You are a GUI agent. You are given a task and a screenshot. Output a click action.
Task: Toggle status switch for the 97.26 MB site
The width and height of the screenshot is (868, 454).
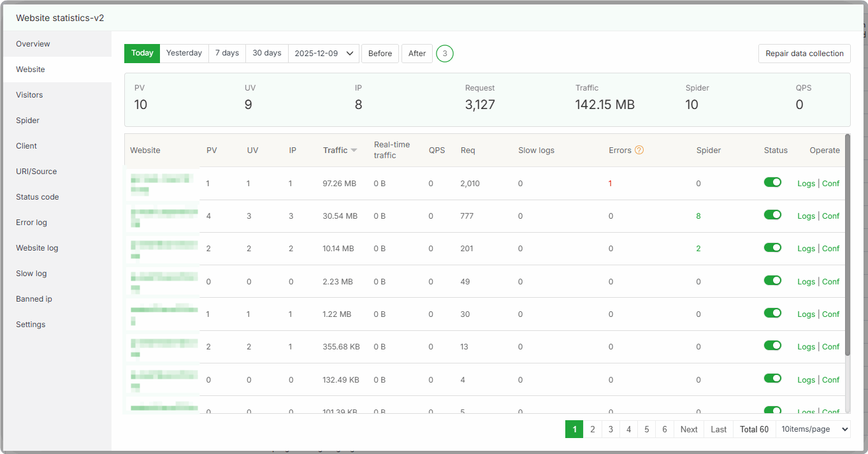click(x=772, y=182)
